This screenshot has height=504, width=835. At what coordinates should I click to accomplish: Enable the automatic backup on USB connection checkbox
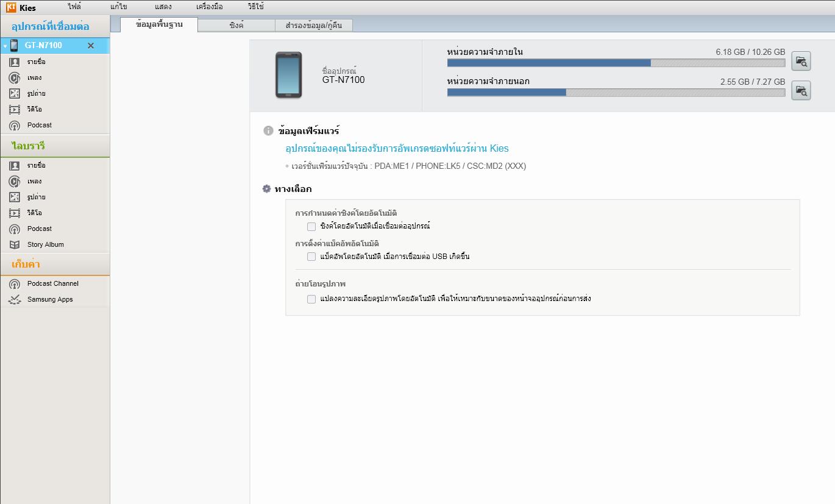point(311,257)
